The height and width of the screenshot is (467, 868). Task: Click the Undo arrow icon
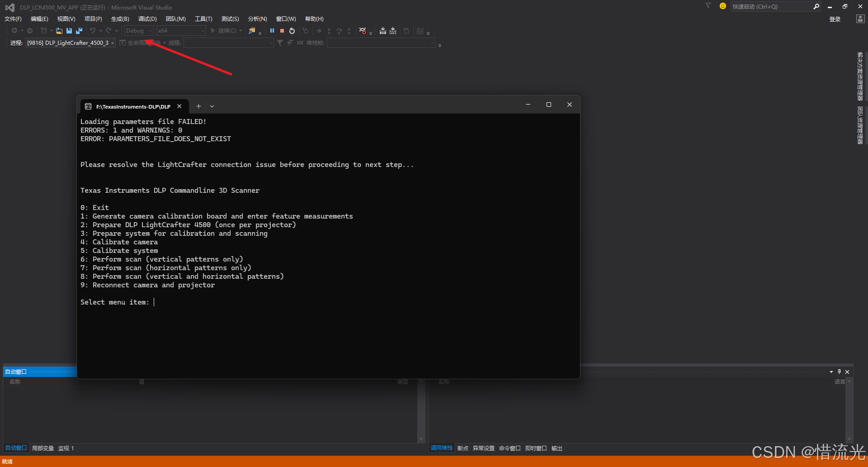(x=93, y=31)
